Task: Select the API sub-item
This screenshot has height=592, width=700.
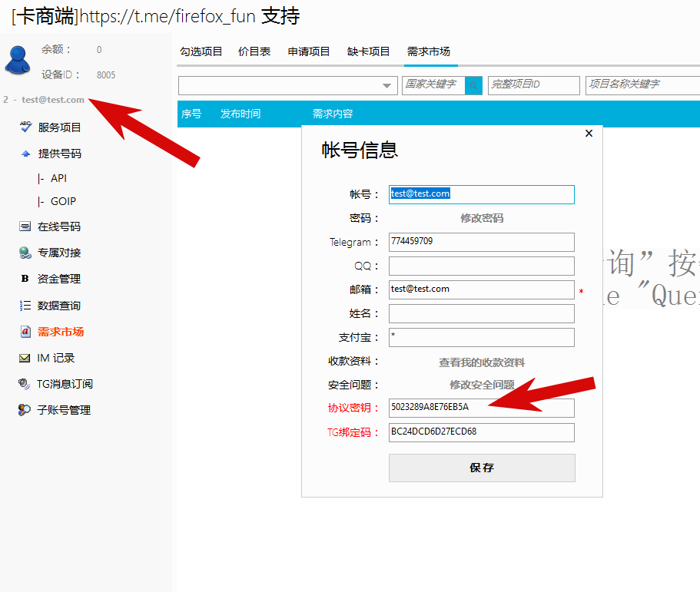Action: [58, 178]
